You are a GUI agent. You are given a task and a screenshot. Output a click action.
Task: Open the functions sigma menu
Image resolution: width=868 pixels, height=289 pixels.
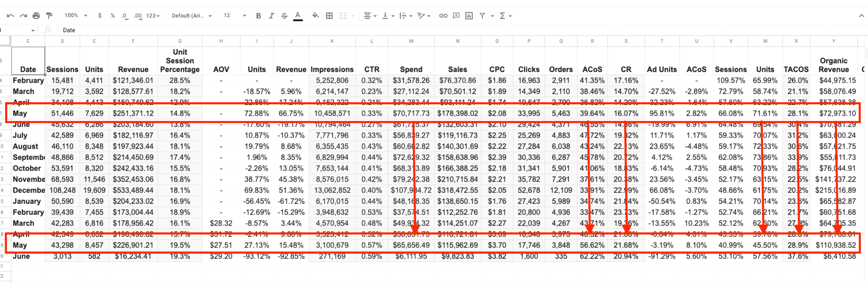click(505, 16)
